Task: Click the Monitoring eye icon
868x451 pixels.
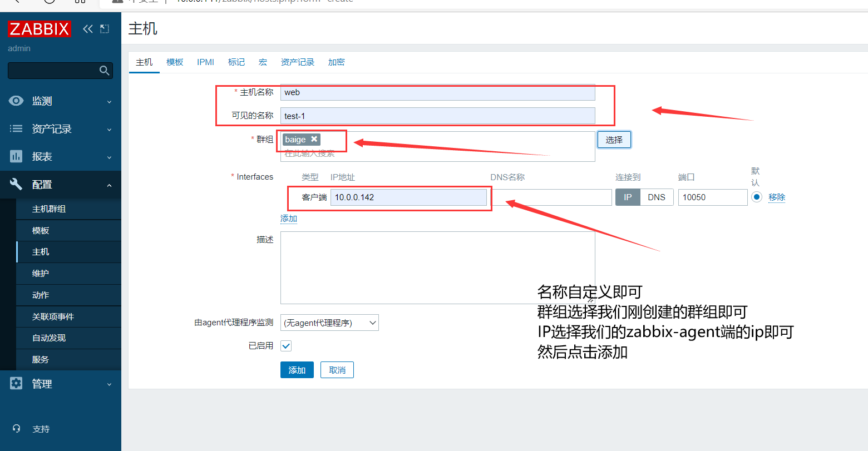Action: [16, 101]
